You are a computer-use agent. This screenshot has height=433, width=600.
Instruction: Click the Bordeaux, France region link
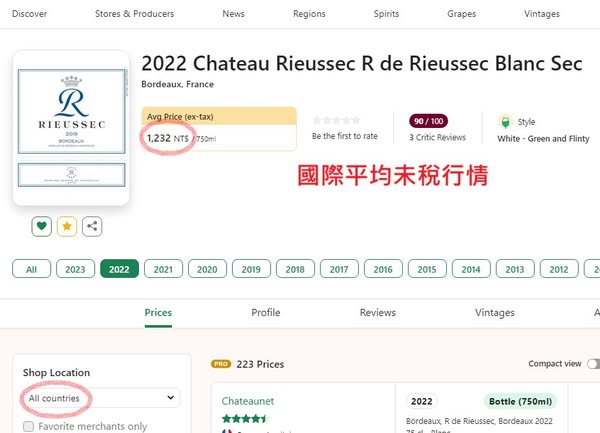(178, 84)
